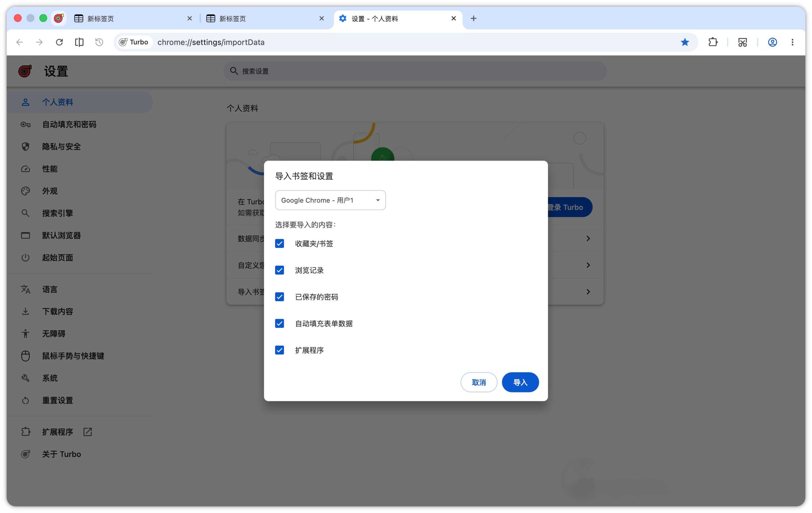Open a new tab with plus button
812x513 pixels.
[474, 18]
